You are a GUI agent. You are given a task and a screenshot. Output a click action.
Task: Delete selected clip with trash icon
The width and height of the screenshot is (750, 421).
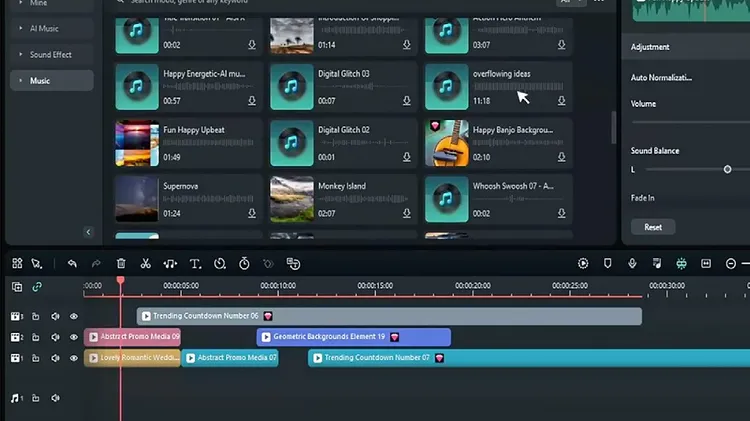(121, 263)
